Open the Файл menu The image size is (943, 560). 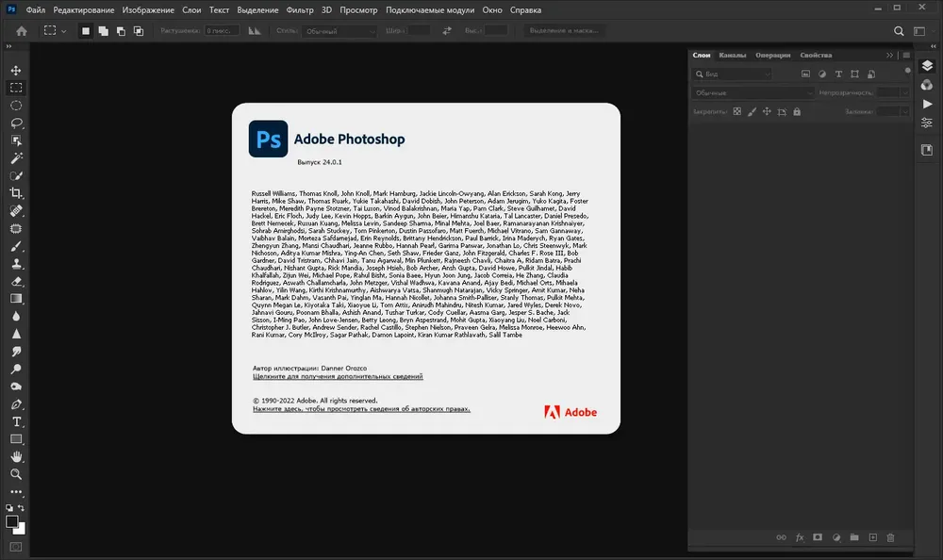(36, 9)
